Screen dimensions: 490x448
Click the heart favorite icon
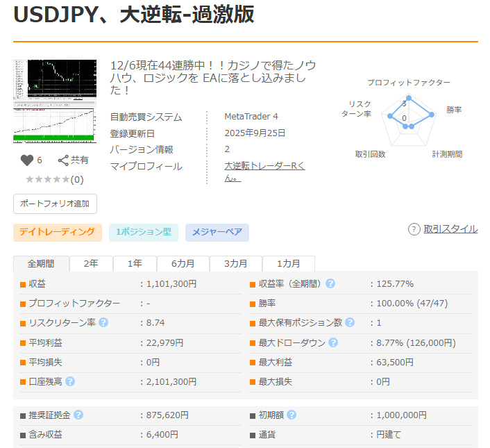click(x=27, y=160)
